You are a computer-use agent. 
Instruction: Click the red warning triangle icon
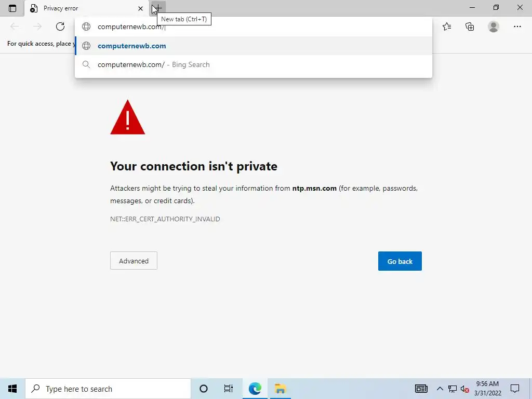pos(128,117)
